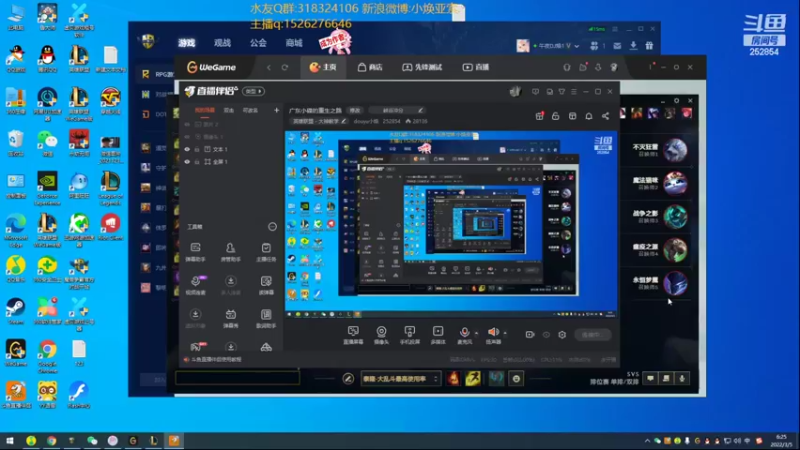The width and height of the screenshot is (800, 450).
Task: Refresh the WeGame page
Action: (285, 67)
